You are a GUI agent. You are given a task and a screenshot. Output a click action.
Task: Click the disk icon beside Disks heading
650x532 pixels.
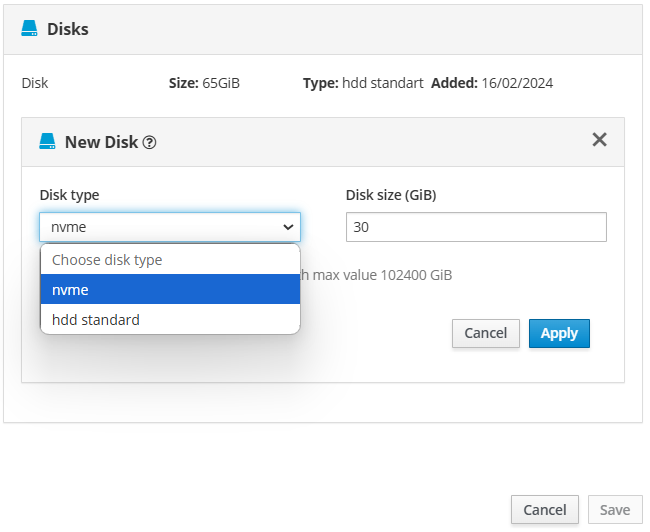click(x=29, y=29)
